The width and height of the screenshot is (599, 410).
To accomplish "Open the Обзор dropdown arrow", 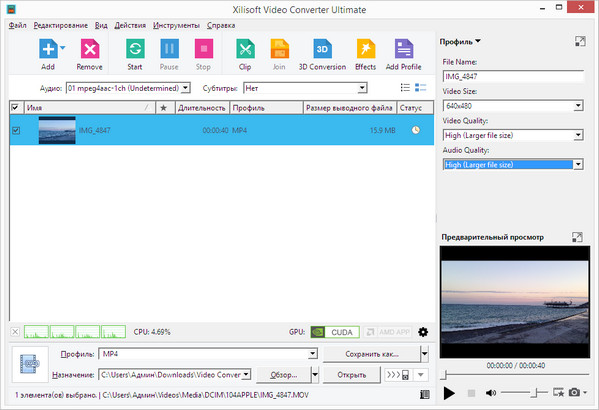I will point(315,375).
